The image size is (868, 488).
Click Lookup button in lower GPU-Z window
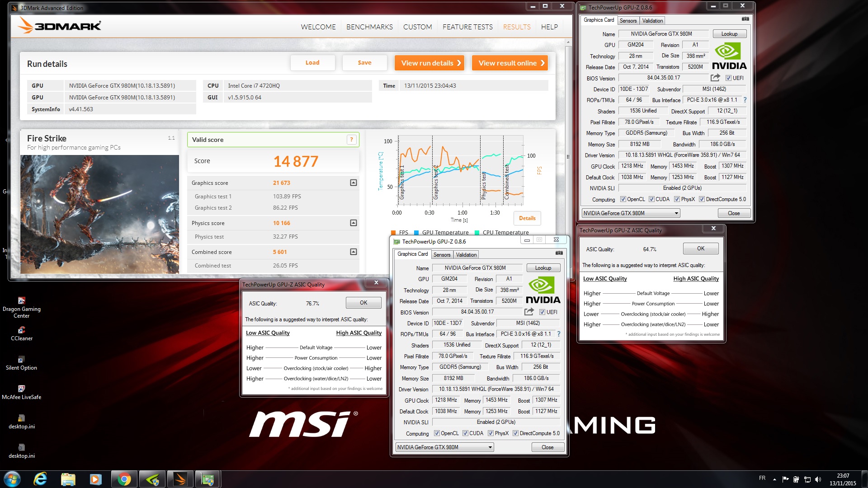pyautogui.click(x=543, y=268)
